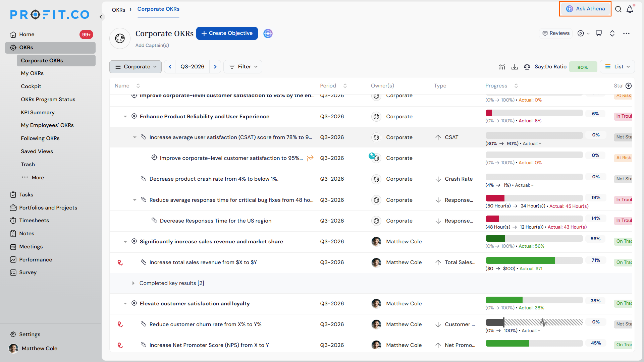Click the download icon beside Say:Do Ratio
The height and width of the screenshot is (362, 644).
point(515,67)
